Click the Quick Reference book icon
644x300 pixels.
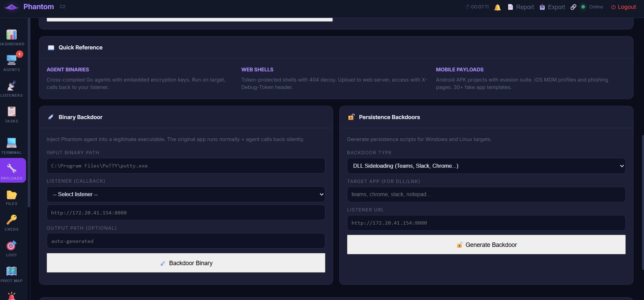[51, 48]
